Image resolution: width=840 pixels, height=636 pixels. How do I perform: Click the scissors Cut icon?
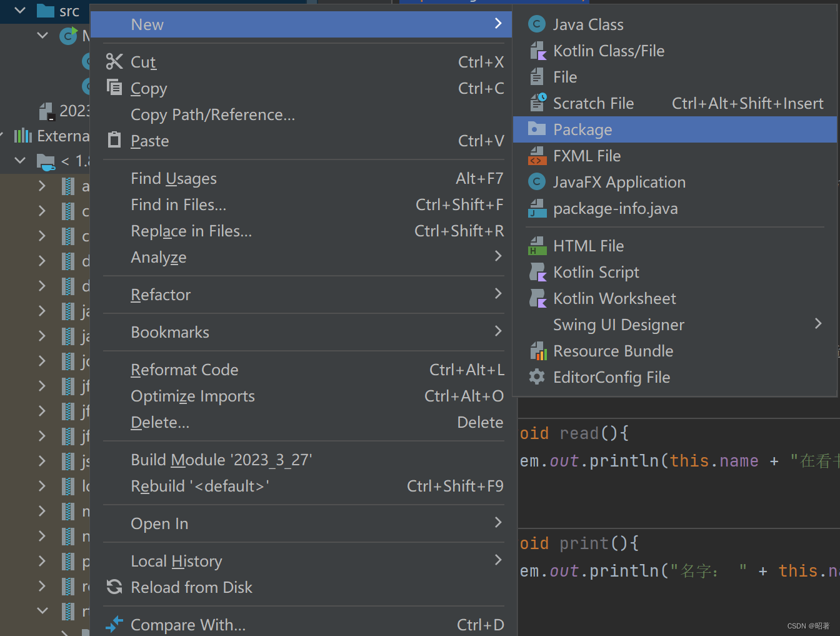click(114, 61)
